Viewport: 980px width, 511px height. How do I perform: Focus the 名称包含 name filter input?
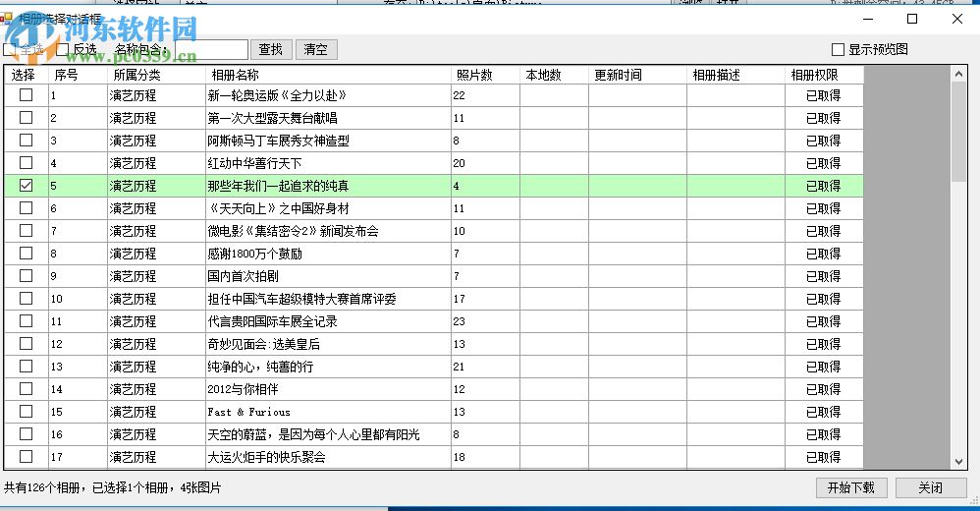click(x=211, y=49)
